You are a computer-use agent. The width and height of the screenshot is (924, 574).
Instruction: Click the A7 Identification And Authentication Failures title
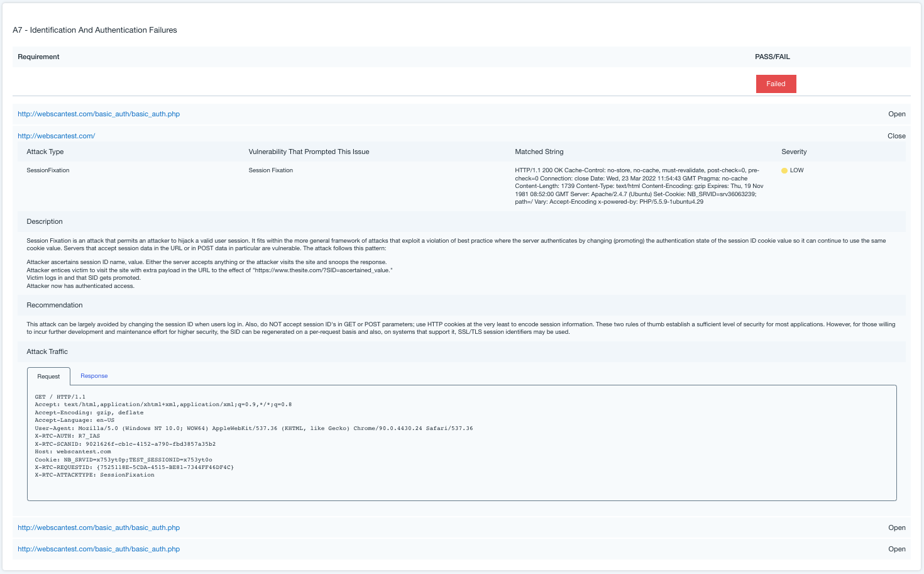(x=95, y=30)
